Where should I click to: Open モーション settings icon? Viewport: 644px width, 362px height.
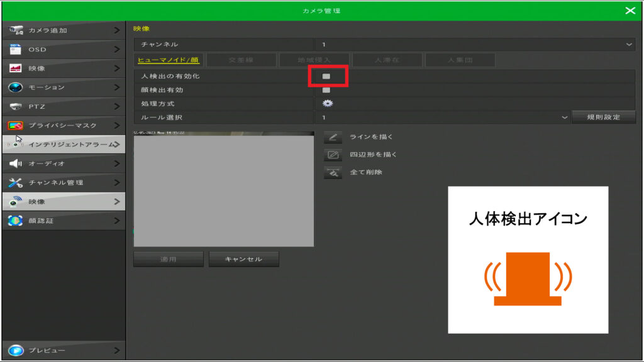[16, 87]
